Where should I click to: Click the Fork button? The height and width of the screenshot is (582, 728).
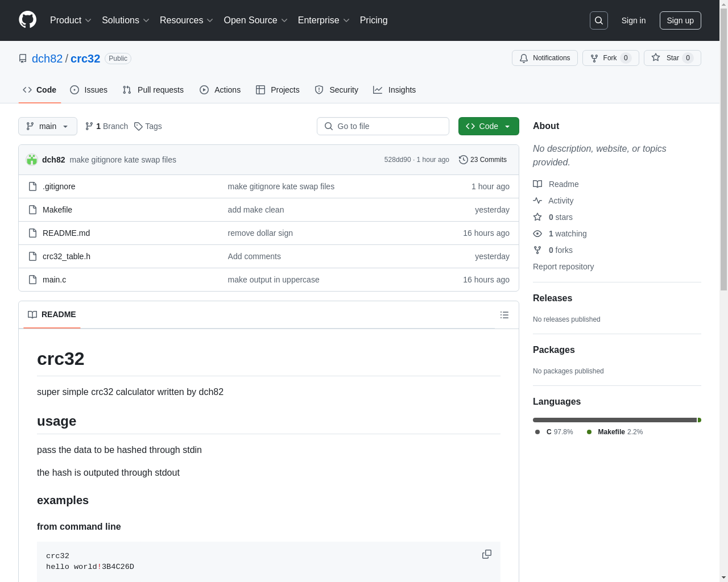(x=611, y=58)
